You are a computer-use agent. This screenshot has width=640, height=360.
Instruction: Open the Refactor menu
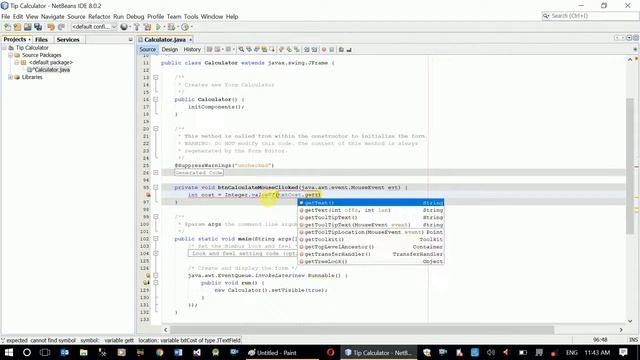99,17
